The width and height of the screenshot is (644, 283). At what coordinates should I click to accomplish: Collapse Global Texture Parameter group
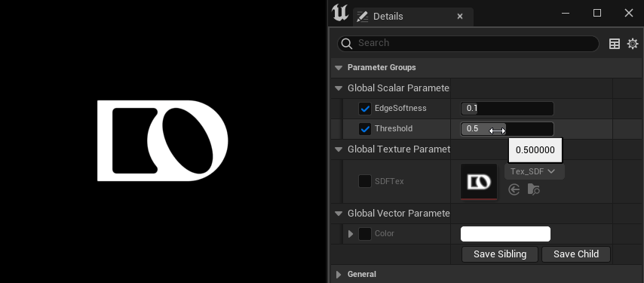[x=339, y=149]
